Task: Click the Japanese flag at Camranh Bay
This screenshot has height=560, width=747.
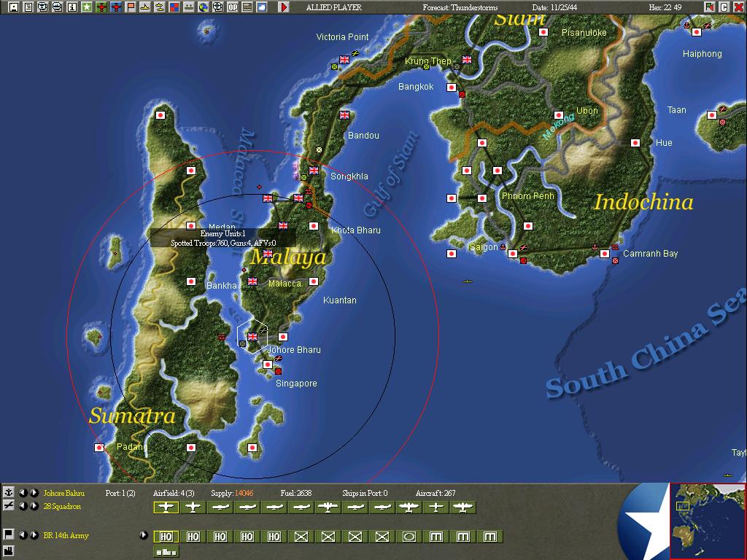Action: coord(605,253)
